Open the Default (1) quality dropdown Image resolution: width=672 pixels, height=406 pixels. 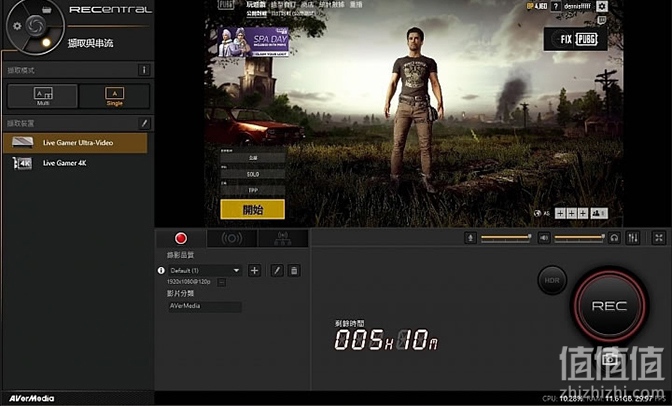204,271
